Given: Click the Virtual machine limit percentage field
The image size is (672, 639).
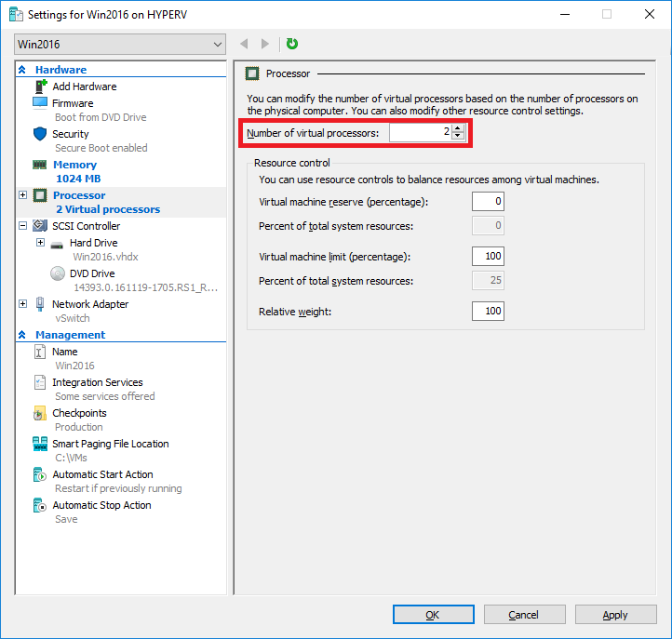Looking at the screenshot, I should tap(488, 256).
